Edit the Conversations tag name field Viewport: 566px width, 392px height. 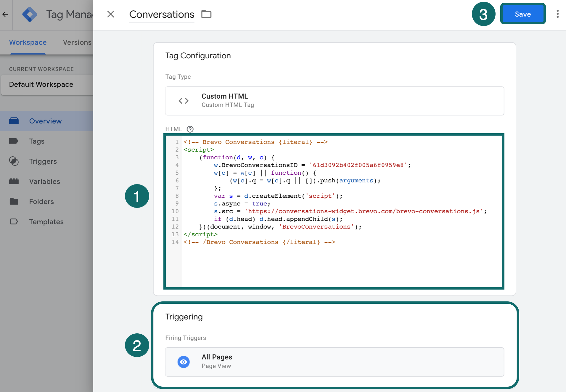point(162,14)
